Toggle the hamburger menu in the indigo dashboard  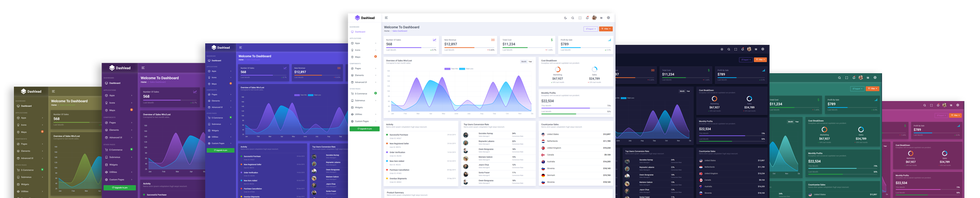240,47
